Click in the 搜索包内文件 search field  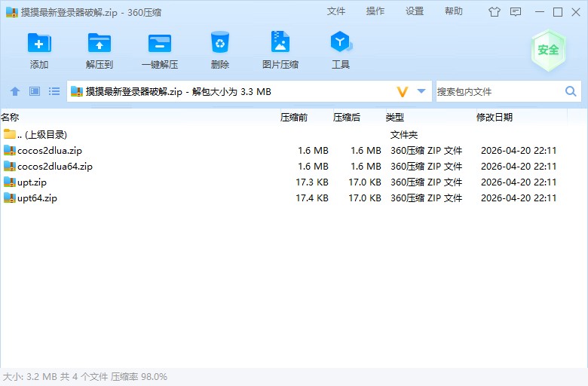501,91
